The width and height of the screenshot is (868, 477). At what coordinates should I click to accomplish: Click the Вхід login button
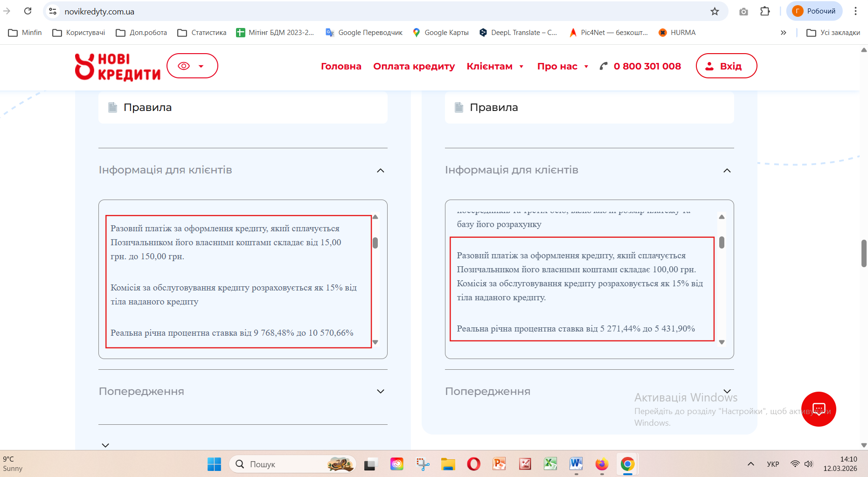click(x=726, y=66)
